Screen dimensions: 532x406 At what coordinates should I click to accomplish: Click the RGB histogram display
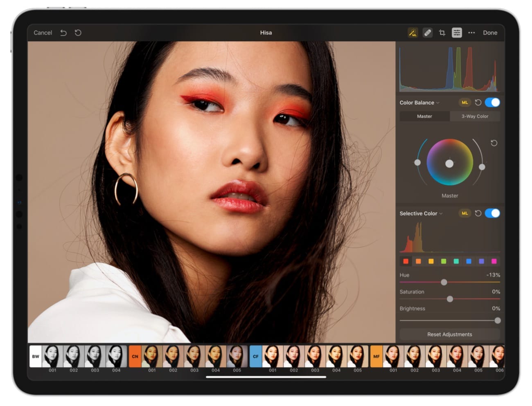click(x=450, y=69)
